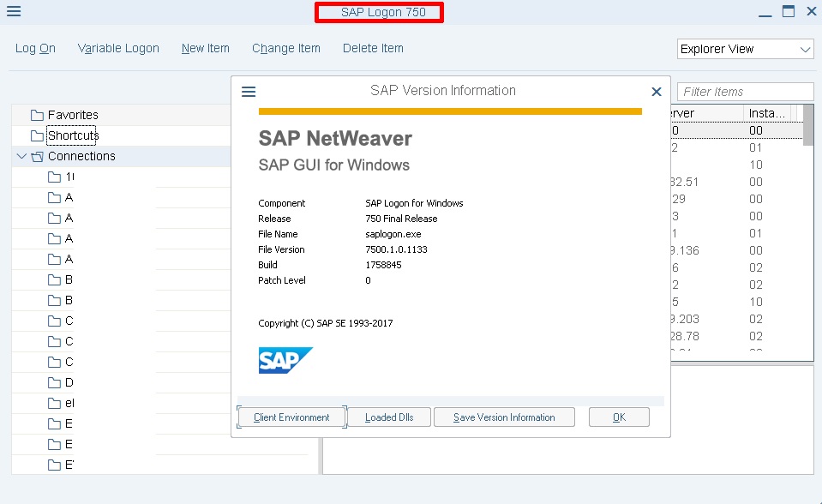Select the Shortcuts tree item
This screenshot has width=822, height=504.
click(73, 135)
